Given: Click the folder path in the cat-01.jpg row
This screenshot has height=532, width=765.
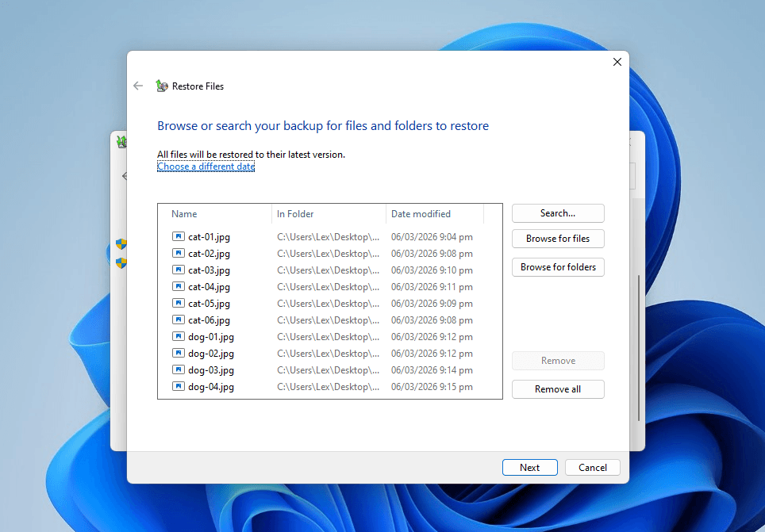Looking at the screenshot, I should 328,237.
